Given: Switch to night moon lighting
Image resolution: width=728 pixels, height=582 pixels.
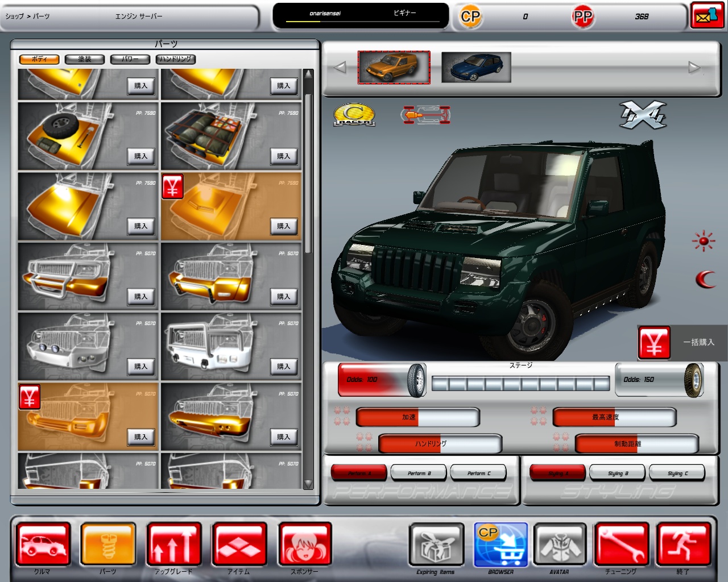Looking at the screenshot, I should [705, 279].
